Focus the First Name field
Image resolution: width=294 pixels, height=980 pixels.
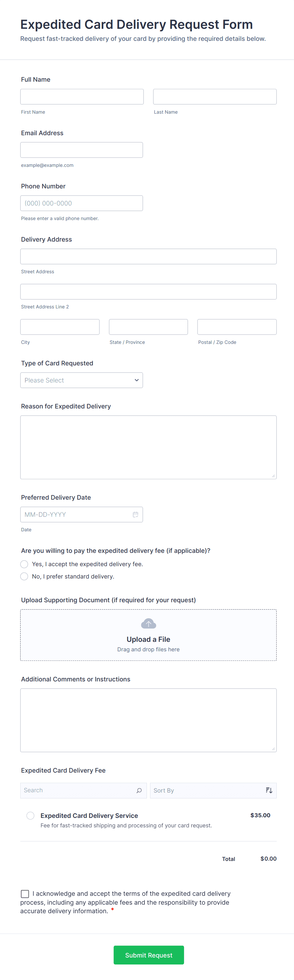click(x=82, y=97)
